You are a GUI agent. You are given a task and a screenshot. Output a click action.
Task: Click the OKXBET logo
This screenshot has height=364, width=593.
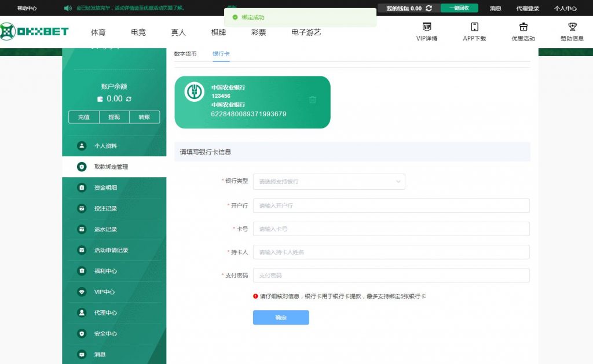tap(35, 32)
